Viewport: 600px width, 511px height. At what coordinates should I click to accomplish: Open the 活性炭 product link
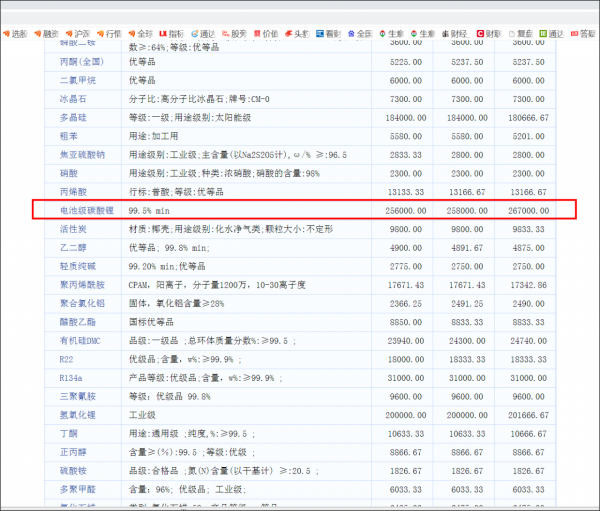tap(73, 229)
